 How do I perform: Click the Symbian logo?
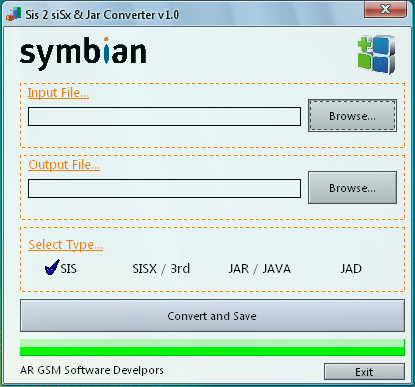pos(83,53)
